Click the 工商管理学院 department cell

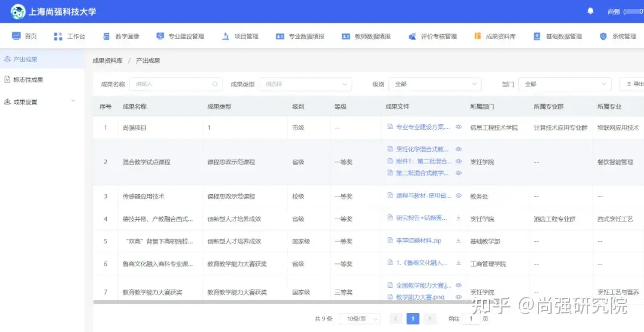click(x=488, y=264)
